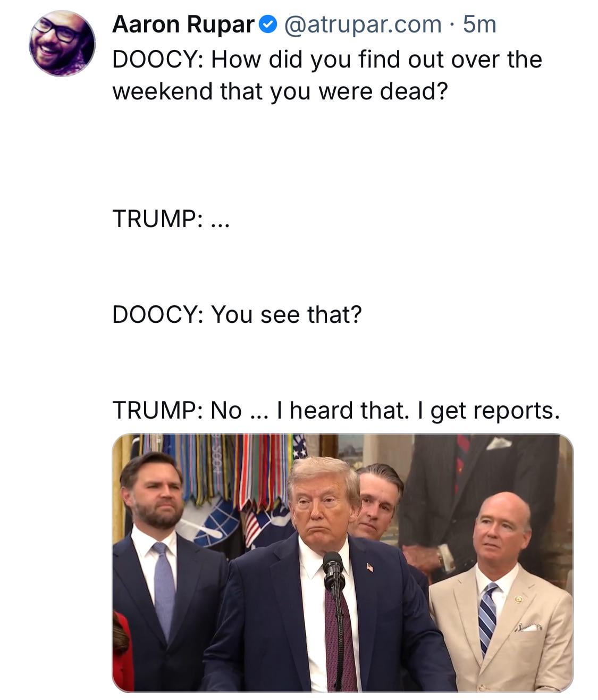Click the 'TRUMP: ...' line
Image resolution: width=598 pixels, height=700 pixels.
171,219
